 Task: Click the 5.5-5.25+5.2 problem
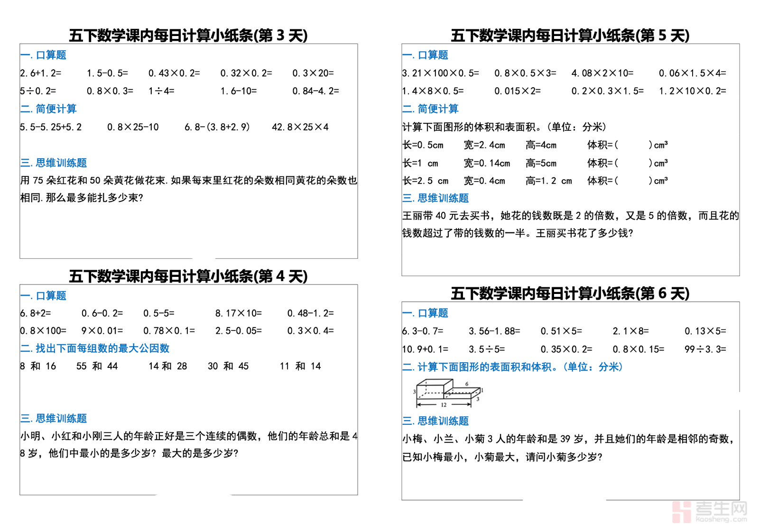pyautogui.click(x=51, y=127)
